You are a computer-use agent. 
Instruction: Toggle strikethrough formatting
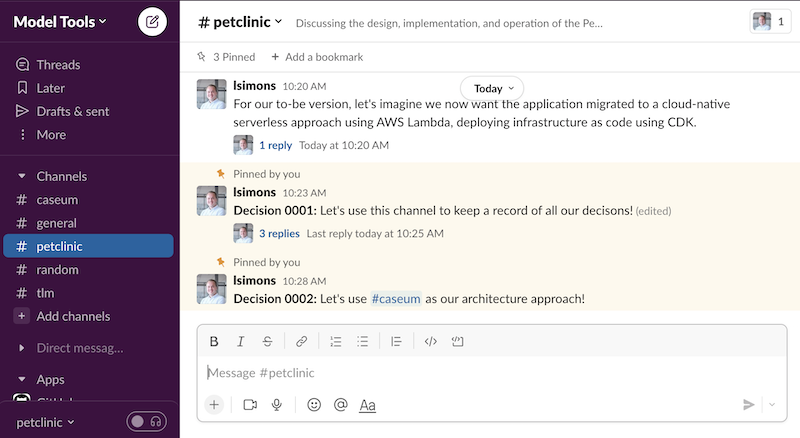(267, 342)
